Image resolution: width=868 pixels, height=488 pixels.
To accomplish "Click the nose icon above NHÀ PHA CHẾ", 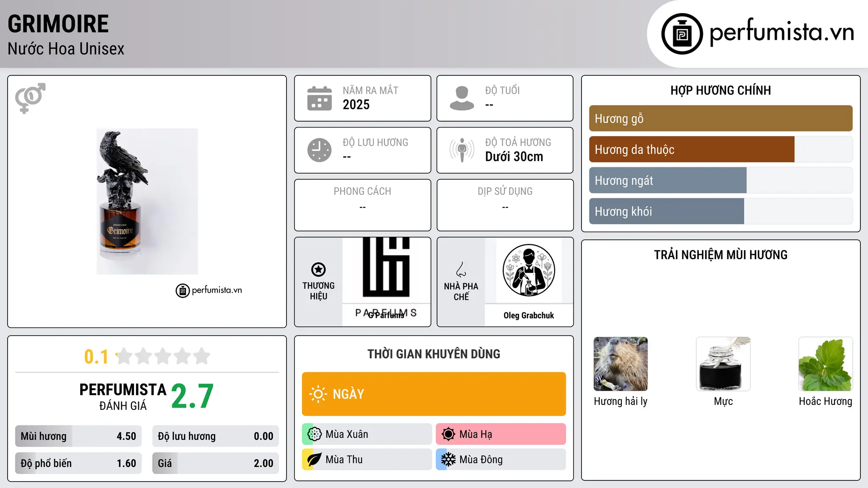I will (461, 269).
